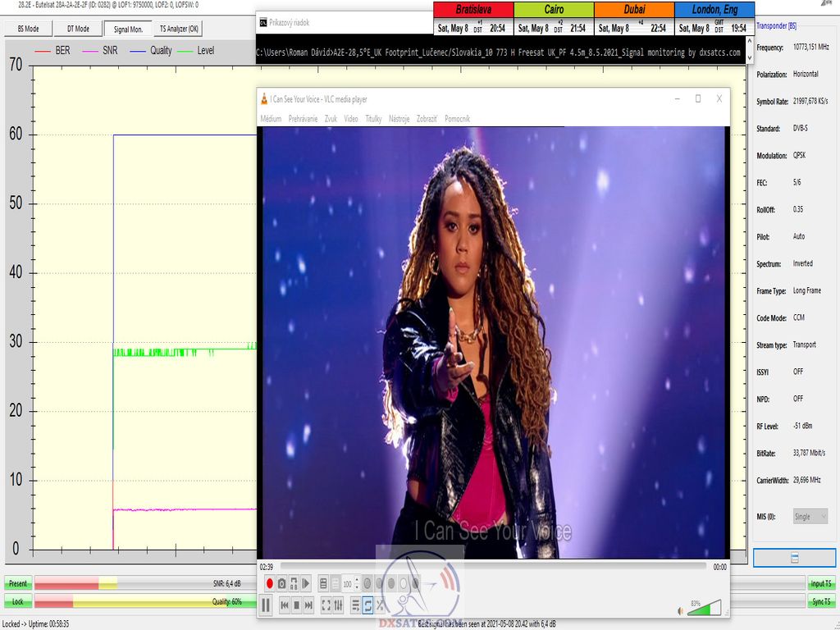Click the button below MIS dropdown
Image resolution: width=840 pixels, height=630 pixels.
click(x=794, y=558)
